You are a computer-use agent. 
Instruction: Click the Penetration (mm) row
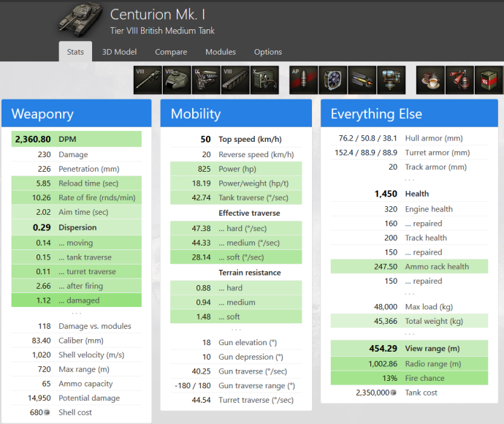click(x=77, y=169)
